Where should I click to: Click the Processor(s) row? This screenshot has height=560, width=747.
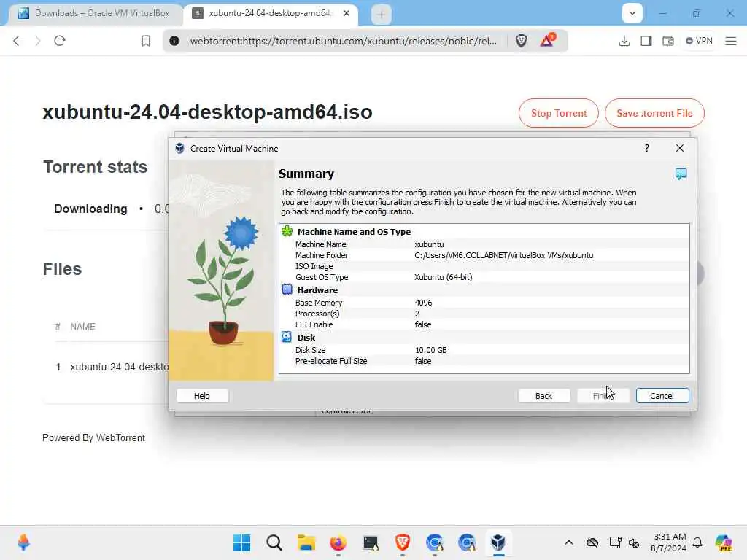point(484,314)
